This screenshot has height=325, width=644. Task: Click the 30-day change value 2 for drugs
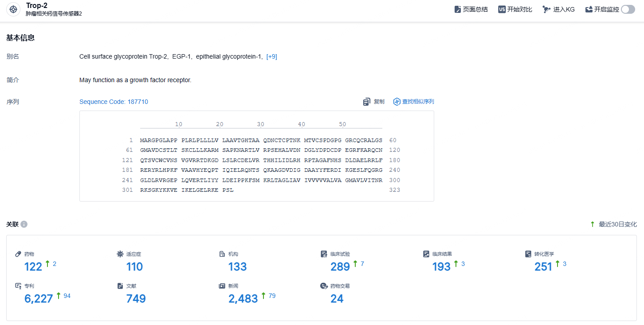55,264
